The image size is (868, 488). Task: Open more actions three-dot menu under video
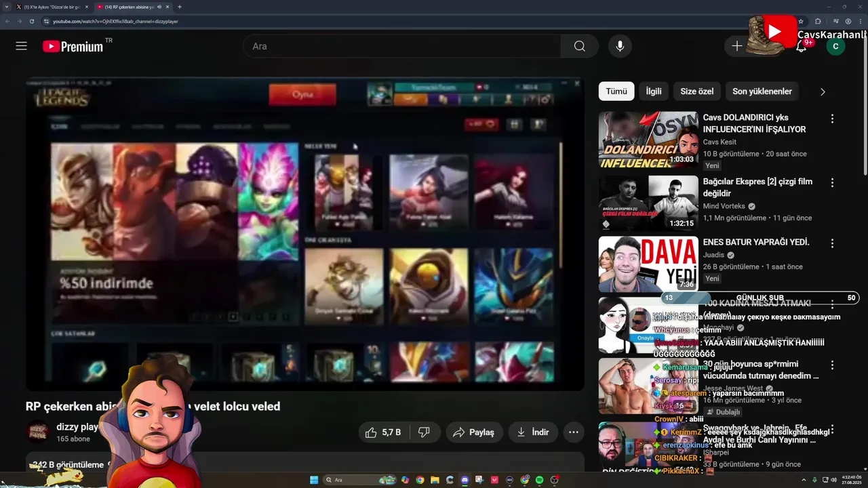[x=574, y=432]
